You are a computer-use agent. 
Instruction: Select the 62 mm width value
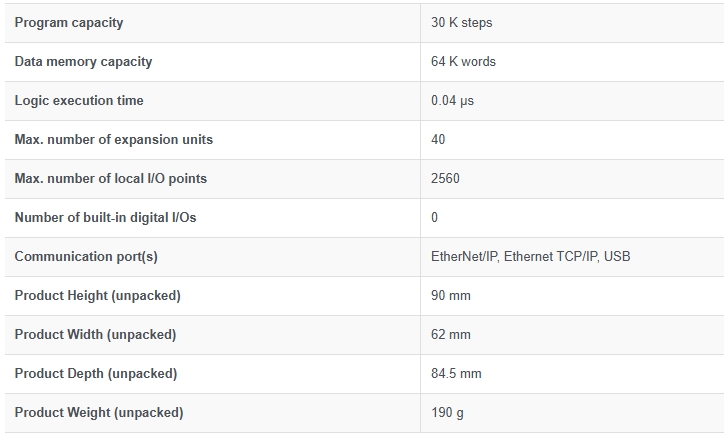451,335
